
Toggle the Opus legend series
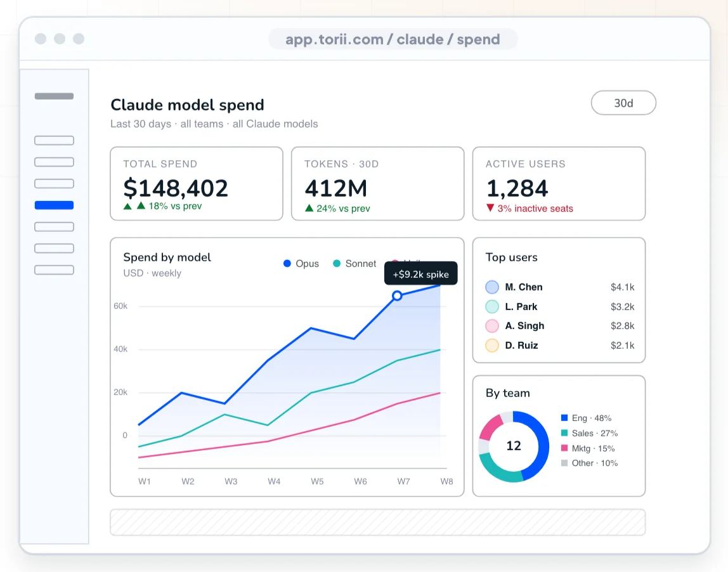coord(301,264)
